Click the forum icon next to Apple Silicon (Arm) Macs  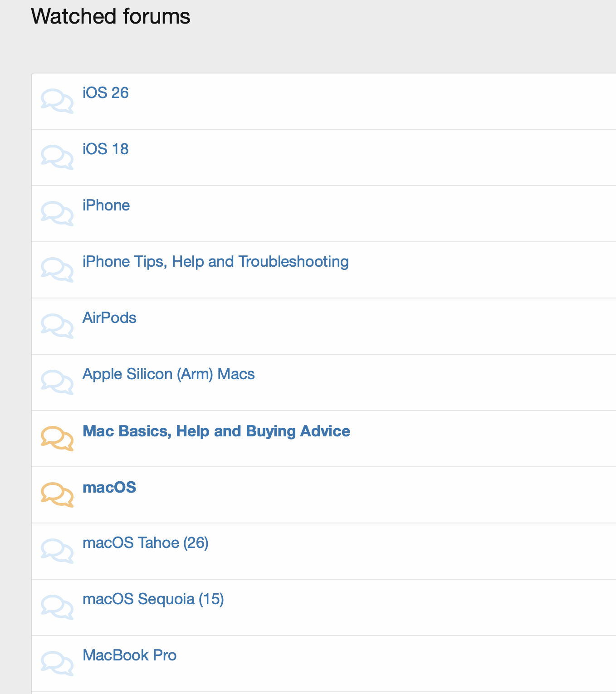57,382
